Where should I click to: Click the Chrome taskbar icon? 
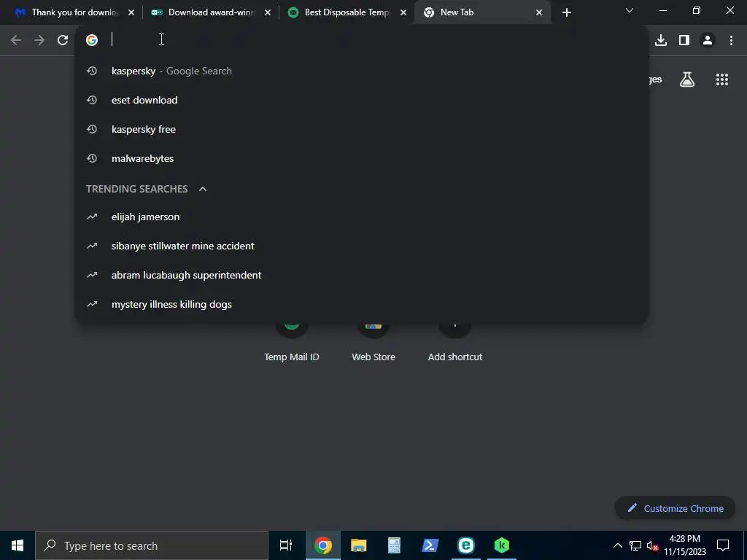click(322, 545)
